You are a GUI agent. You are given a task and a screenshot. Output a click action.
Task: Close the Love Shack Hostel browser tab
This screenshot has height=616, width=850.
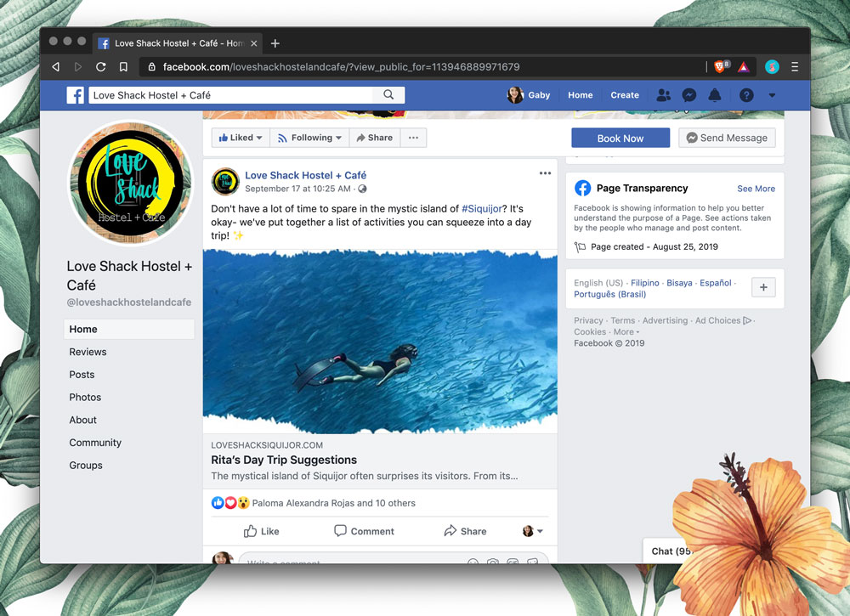(253, 43)
